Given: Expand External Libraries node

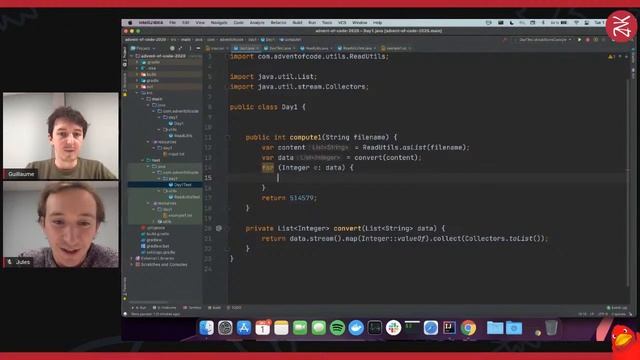Looking at the screenshot, I should point(132,258).
